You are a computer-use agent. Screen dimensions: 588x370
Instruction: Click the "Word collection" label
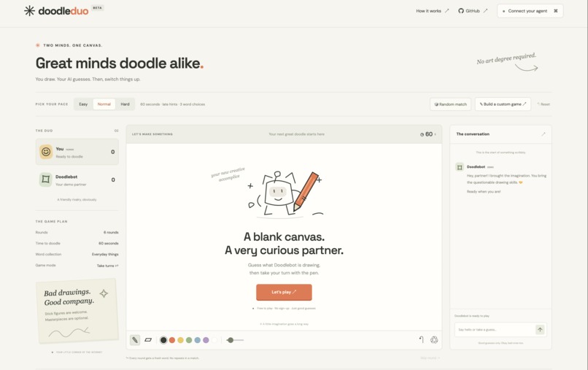48,254
